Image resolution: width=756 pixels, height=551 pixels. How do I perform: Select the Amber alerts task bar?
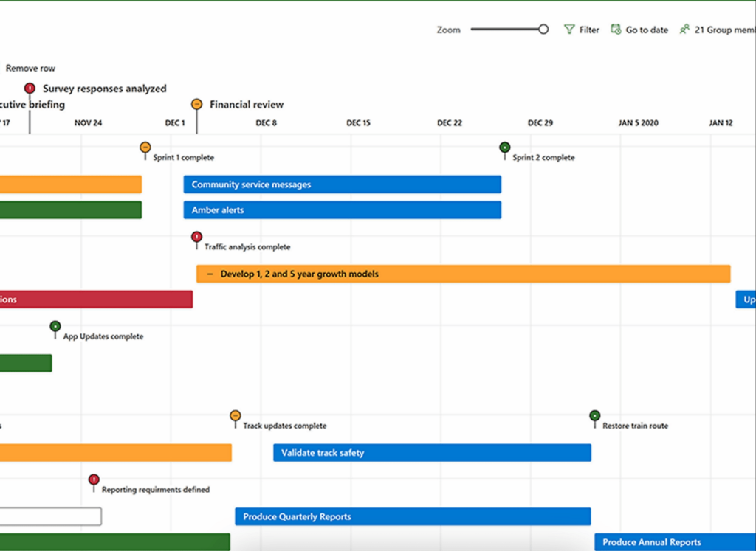click(x=342, y=209)
